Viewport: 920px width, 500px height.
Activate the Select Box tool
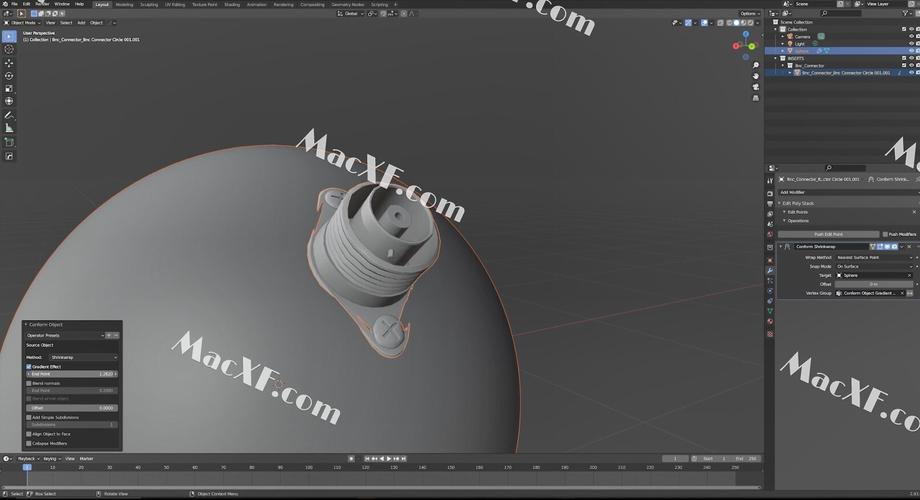(9, 36)
